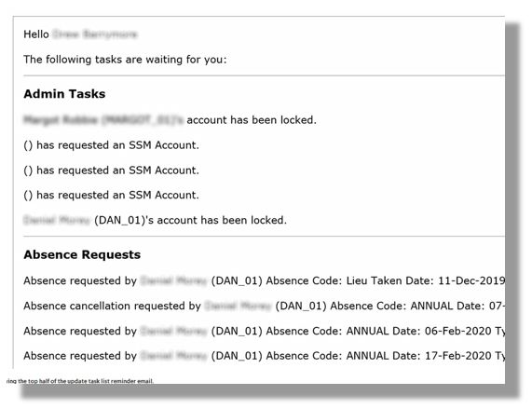Click the 'following tasks are waiting' text
The width and height of the screenshot is (532, 409).
coord(125,60)
